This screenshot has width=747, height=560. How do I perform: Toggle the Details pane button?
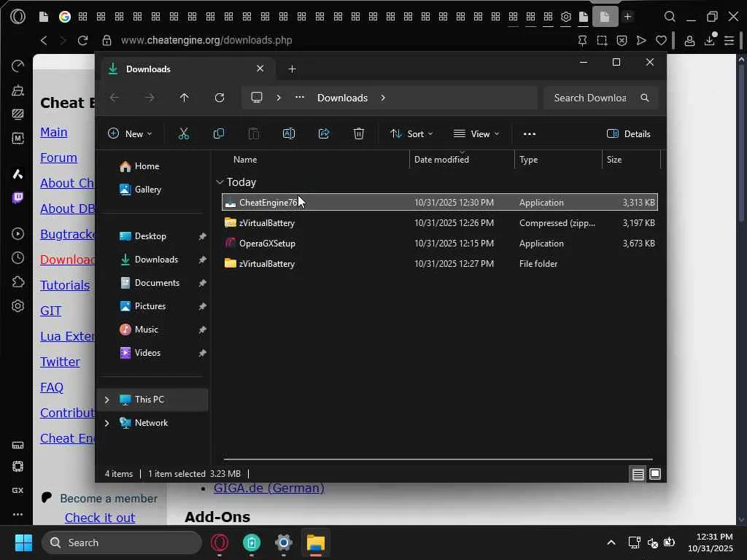(628, 134)
